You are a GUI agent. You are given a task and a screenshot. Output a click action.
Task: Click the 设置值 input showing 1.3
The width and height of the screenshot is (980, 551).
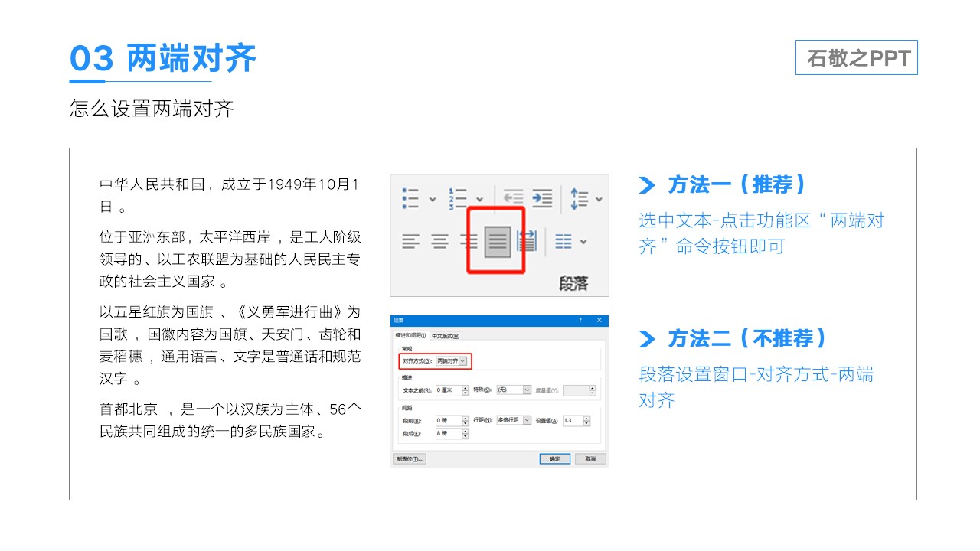pos(573,421)
